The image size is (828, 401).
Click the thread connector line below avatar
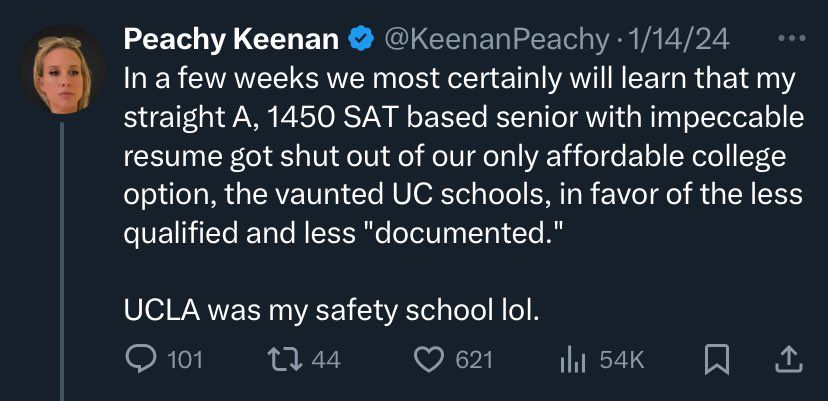(62, 262)
